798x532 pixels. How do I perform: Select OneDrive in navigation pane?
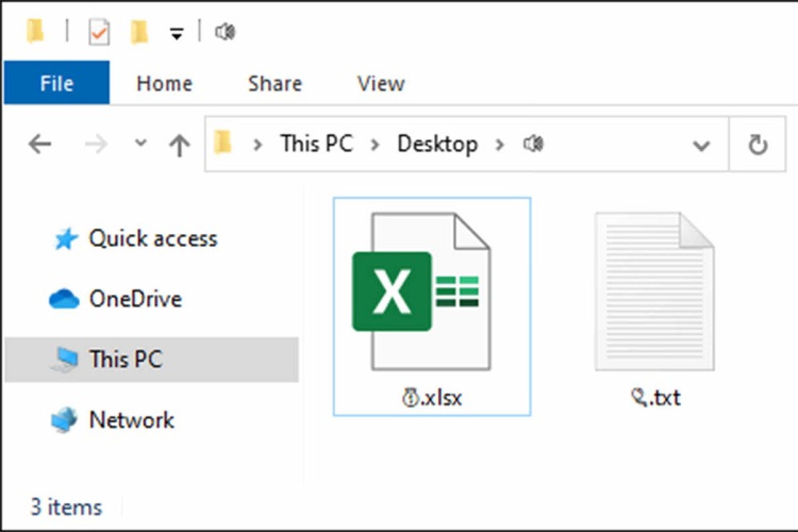pos(135,299)
